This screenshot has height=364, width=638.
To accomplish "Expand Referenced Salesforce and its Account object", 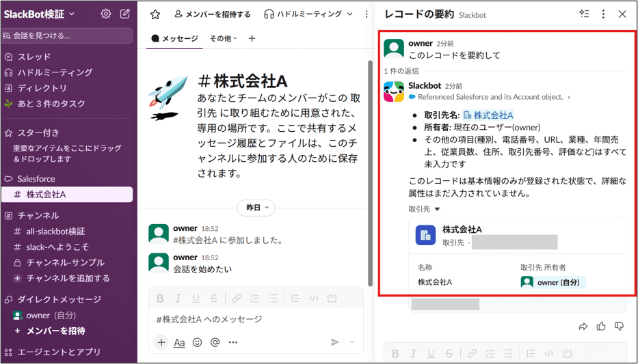I will click(490, 97).
